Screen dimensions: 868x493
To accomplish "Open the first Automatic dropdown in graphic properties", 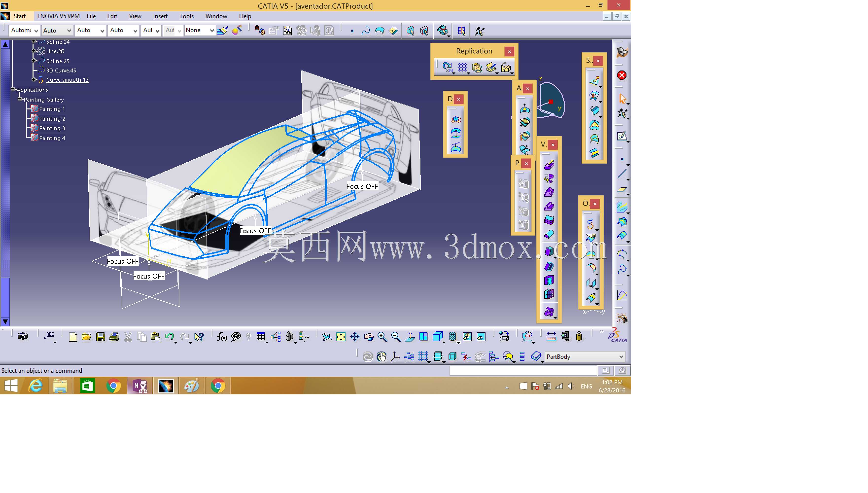I will (x=24, y=30).
